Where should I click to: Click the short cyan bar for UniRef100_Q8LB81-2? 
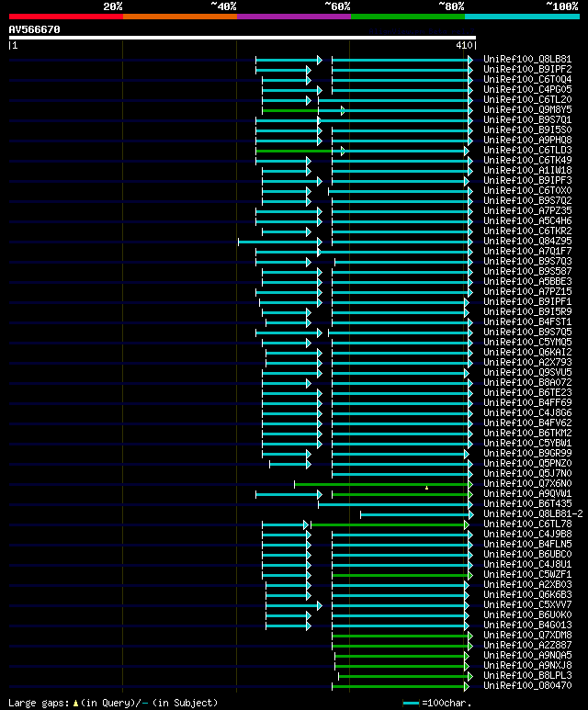pos(417,515)
